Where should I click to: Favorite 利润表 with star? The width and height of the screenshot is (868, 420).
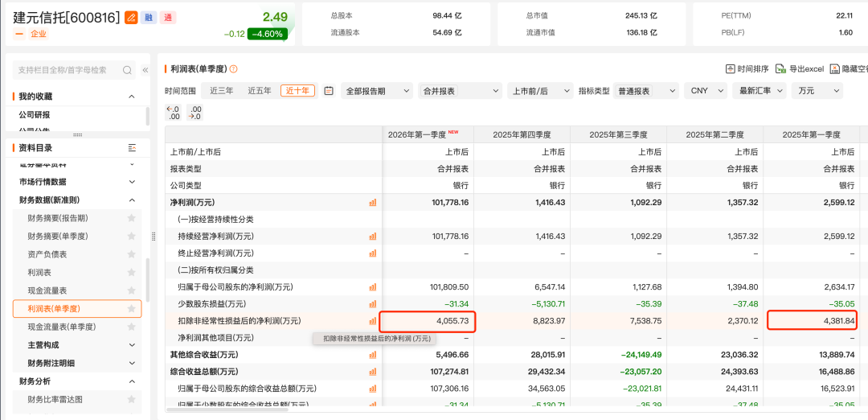coord(131,272)
